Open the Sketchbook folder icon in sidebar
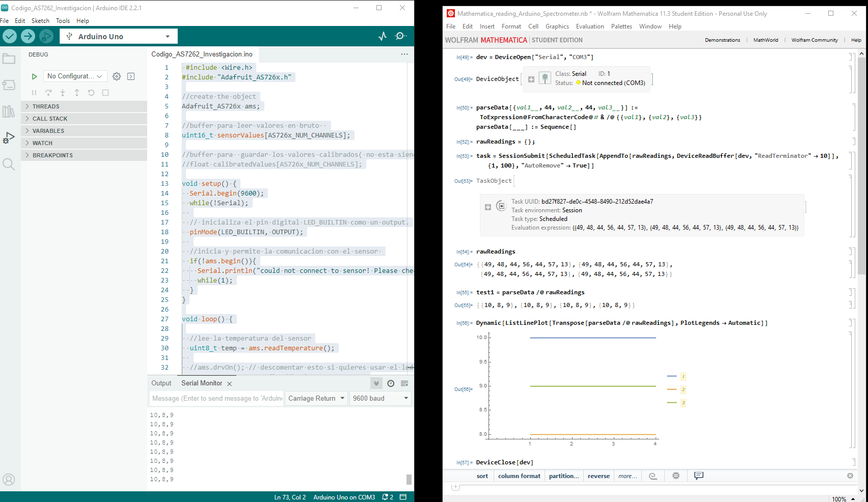Screen dimensions: 868x502 [9, 59]
